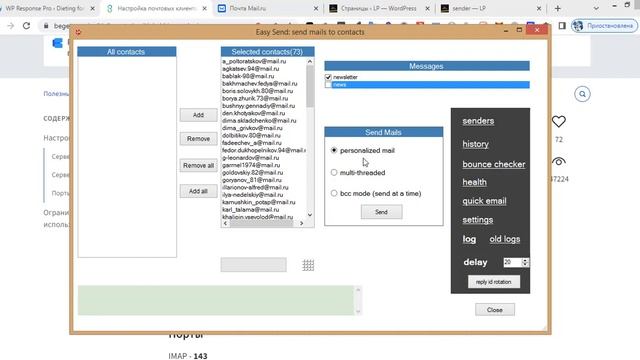Open the search icon on the webpage
Screen dimensions: 640x360
(582, 94)
